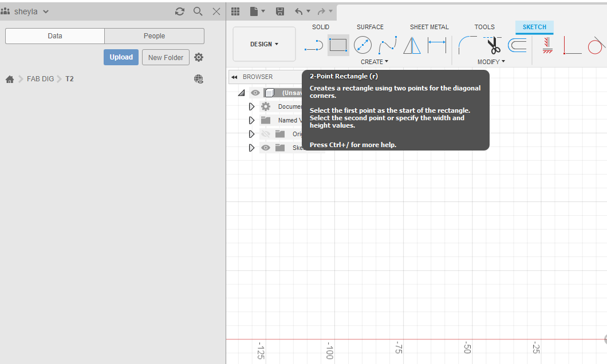The image size is (607, 364).
Task: Expand the MODIFY menu
Action: [491, 62]
